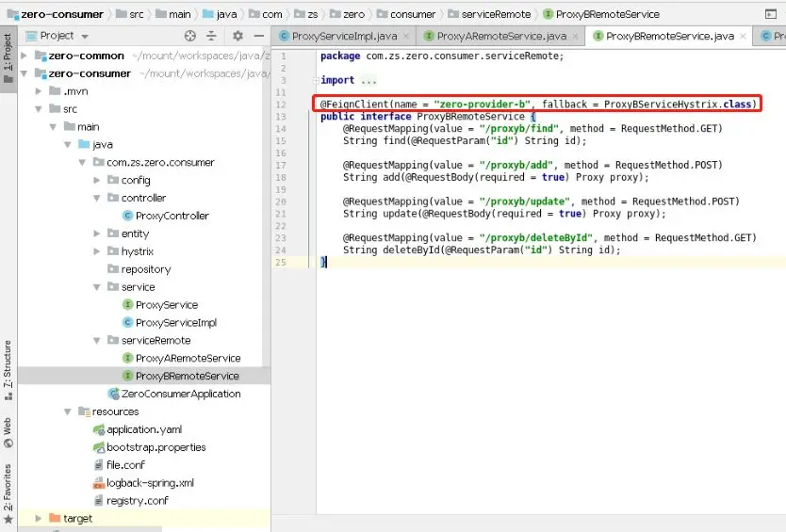
Task: Expand the config package
Action: 97,181
